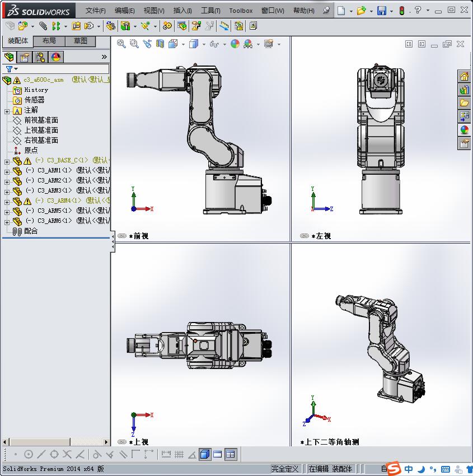Toggle the four-viewport layout button
This screenshot has height=476, width=473.
tap(231, 454)
